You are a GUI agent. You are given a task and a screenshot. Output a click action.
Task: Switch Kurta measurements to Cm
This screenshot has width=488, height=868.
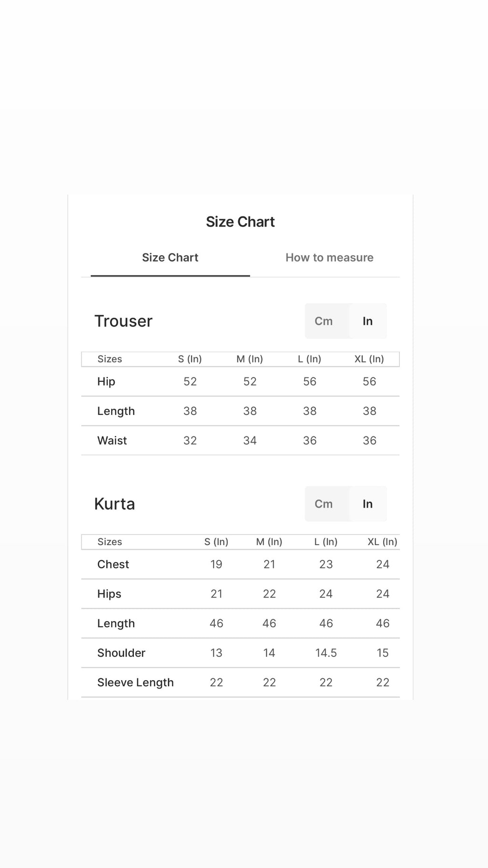pyautogui.click(x=324, y=504)
